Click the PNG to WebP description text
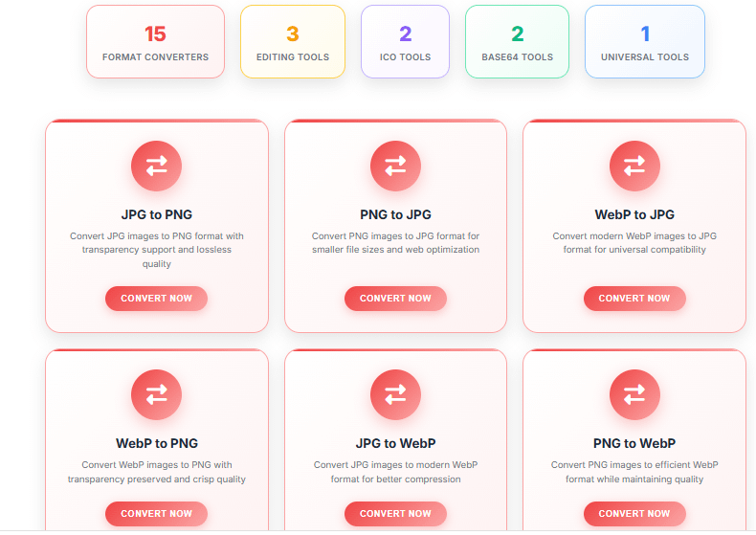The image size is (756, 535). point(634,472)
